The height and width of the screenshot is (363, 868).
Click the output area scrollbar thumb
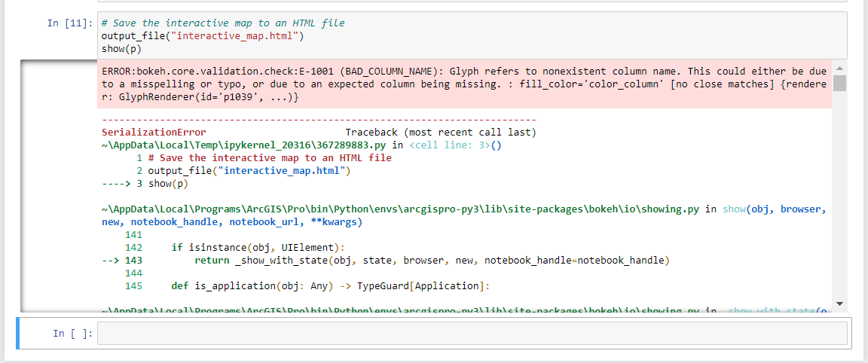839,83
